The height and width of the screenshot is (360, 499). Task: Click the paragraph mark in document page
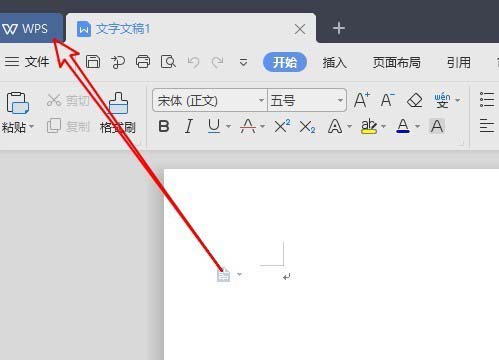pos(287,277)
